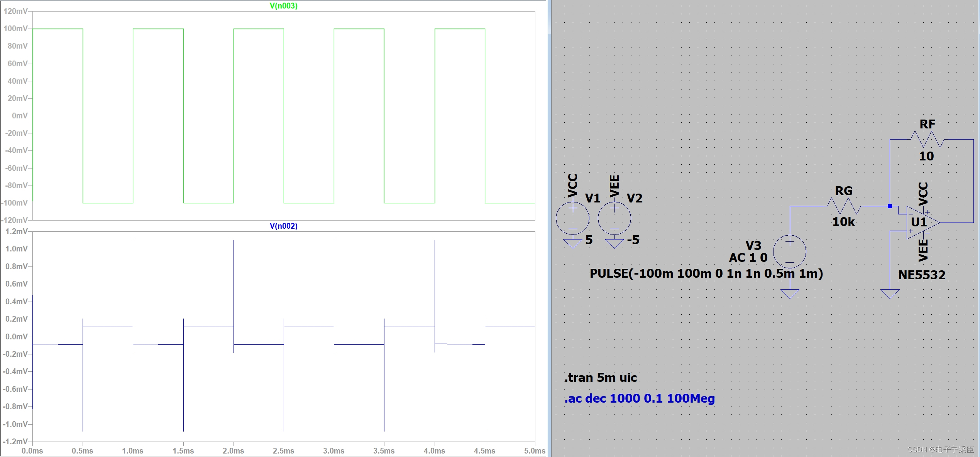Click the V(n002) blue trace label
This screenshot has height=457, width=980.
pyautogui.click(x=283, y=226)
